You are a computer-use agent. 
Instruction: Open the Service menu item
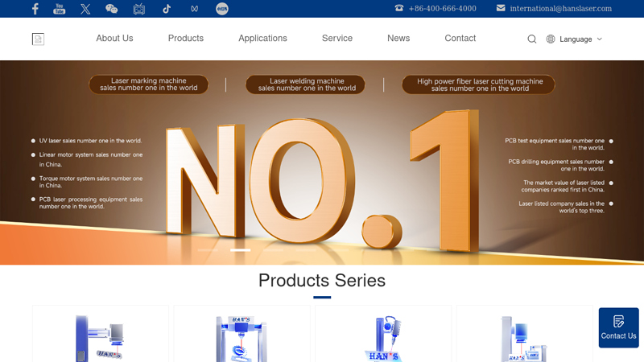pyautogui.click(x=337, y=38)
